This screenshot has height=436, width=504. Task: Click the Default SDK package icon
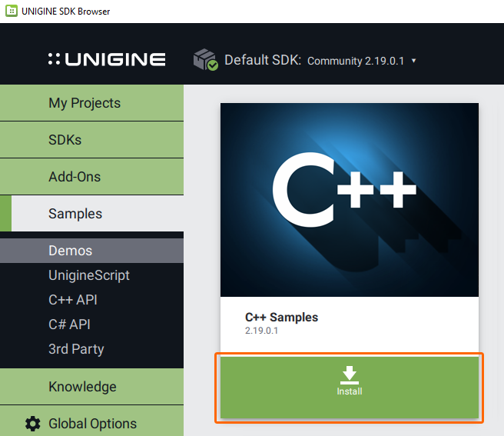206,59
